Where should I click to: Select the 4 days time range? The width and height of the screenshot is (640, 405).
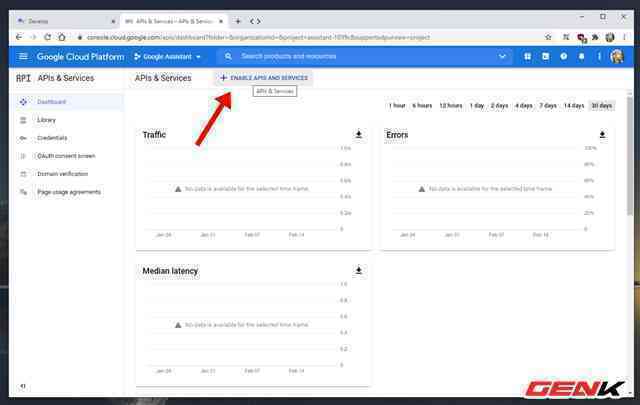point(524,106)
